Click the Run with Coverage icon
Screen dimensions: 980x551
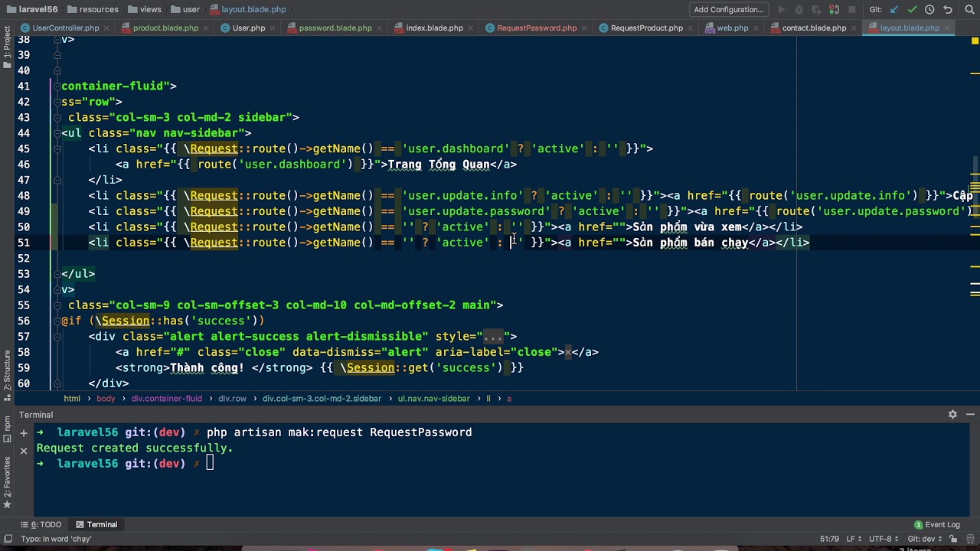tap(817, 10)
